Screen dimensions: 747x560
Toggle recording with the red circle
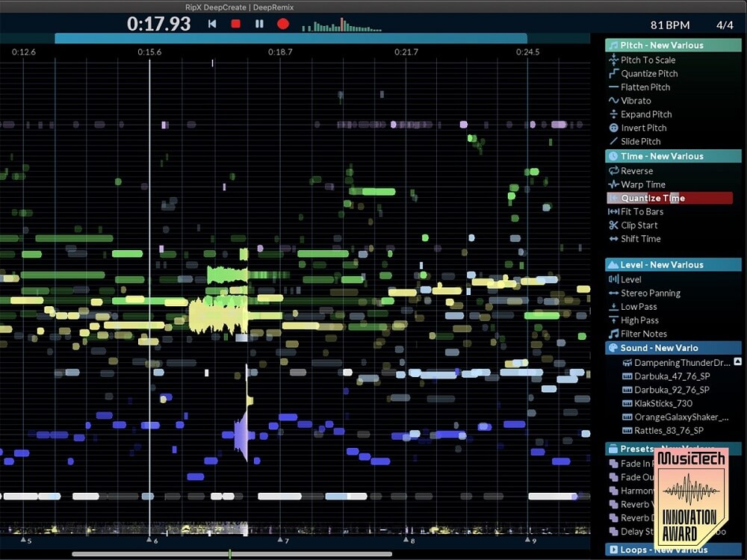click(282, 23)
